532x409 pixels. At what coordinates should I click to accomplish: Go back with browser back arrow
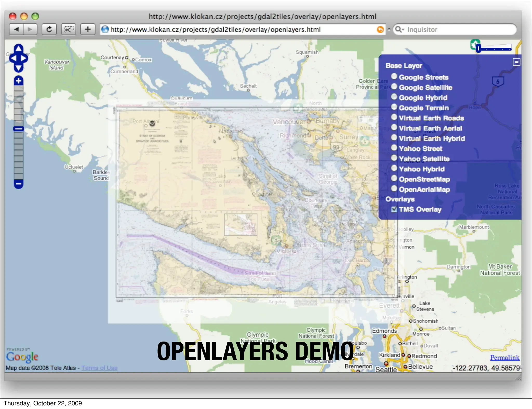coord(16,29)
